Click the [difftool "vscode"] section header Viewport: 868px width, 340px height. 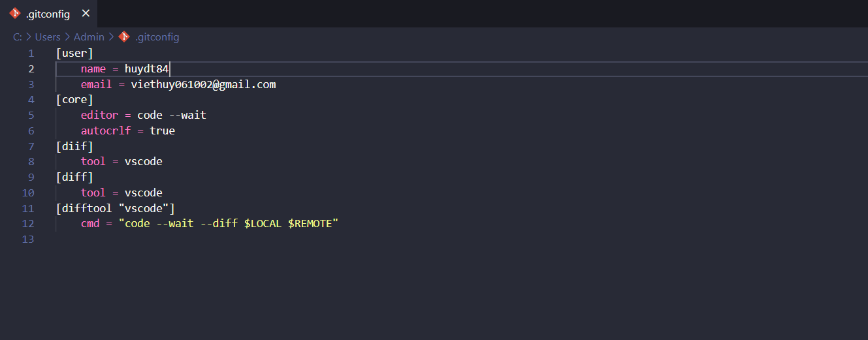coord(116,209)
